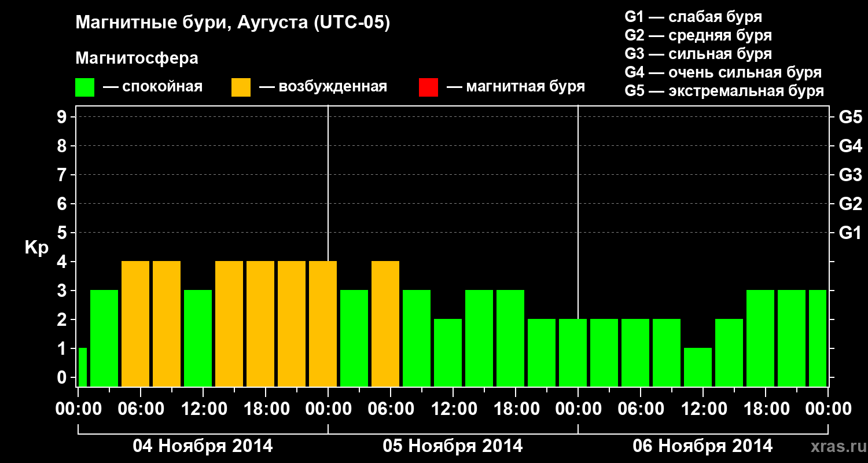Click the 'G5 — экстремальная буря' legend line
The height and width of the screenshot is (463, 868).
click(x=724, y=91)
